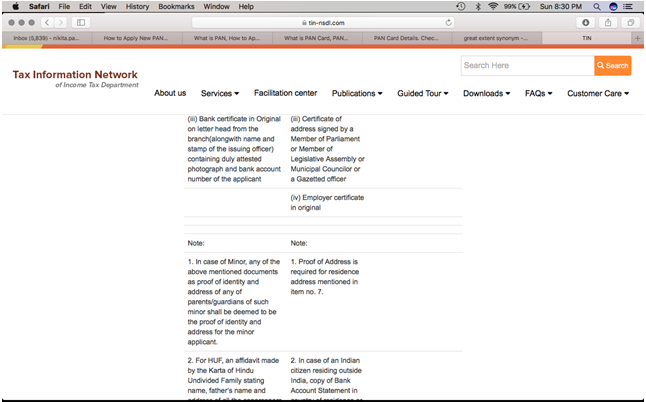
Task: Click the tin-nsdl.com address bar
Action: point(323,23)
